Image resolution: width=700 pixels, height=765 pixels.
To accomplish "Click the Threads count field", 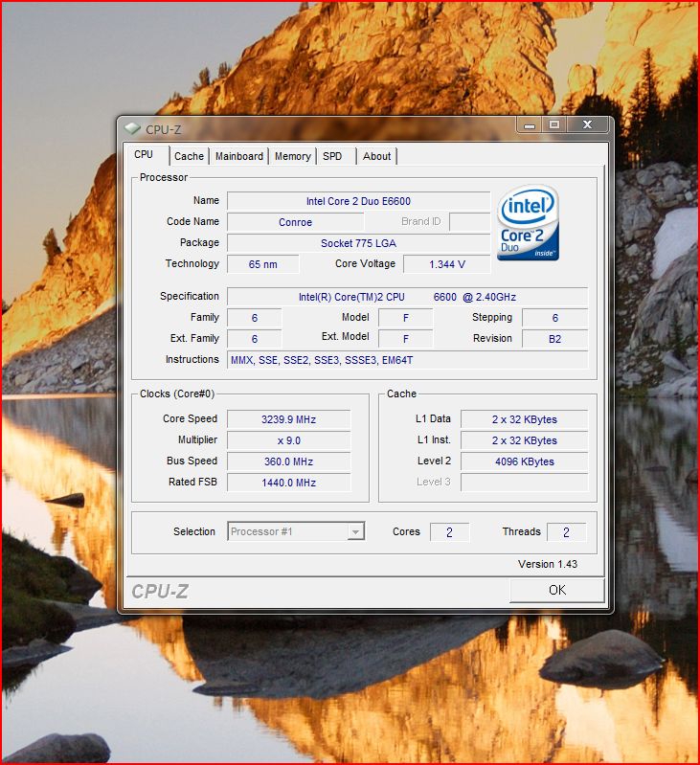I will click(x=565, y=532).
